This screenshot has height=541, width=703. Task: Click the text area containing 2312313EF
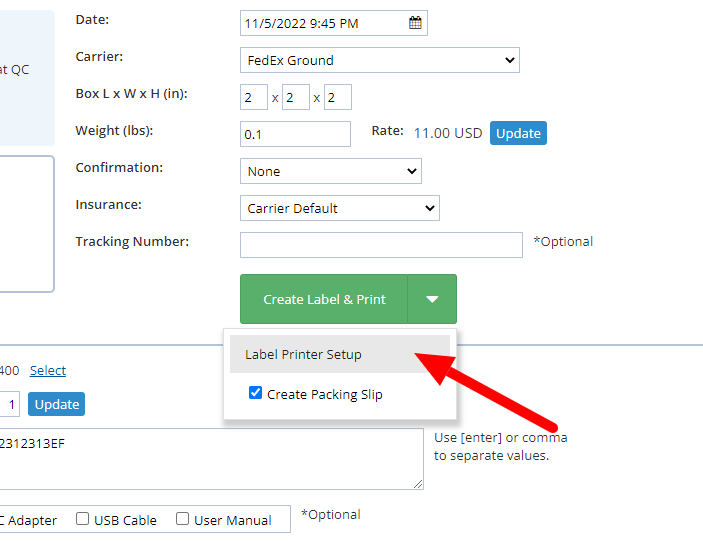[210, 459]
